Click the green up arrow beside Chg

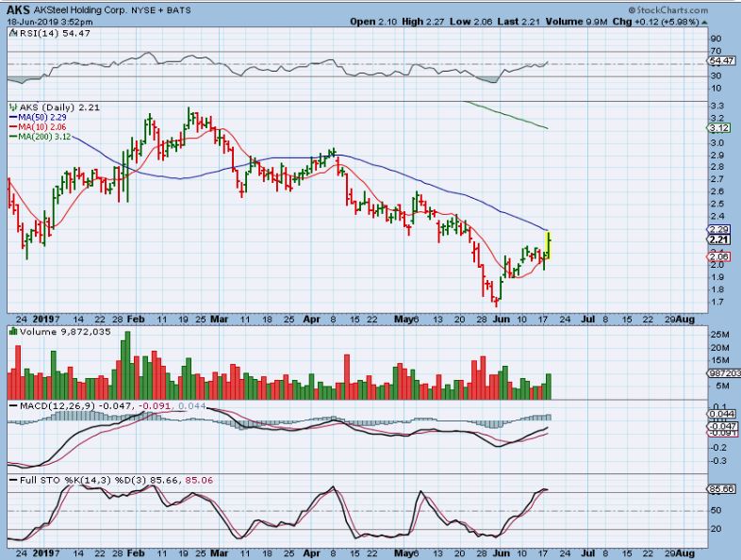[x=704, y=23]
